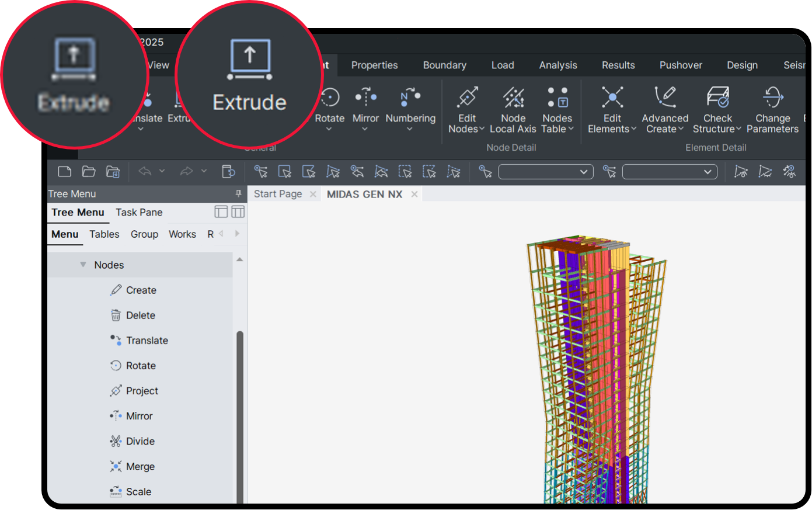812x510 pixels.
Task: Open the first selection combo box in toolbar
Action: tap(546, 172)
